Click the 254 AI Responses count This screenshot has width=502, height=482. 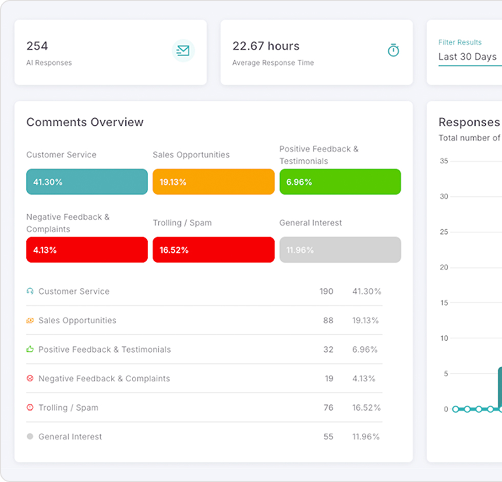(x=37, y=46)
